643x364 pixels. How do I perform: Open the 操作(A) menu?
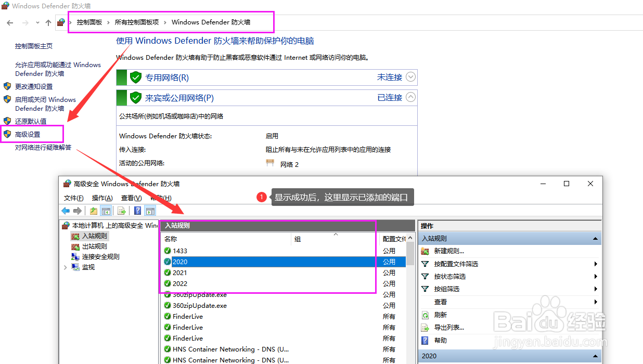pyautogui.click(x=102, y=198)
